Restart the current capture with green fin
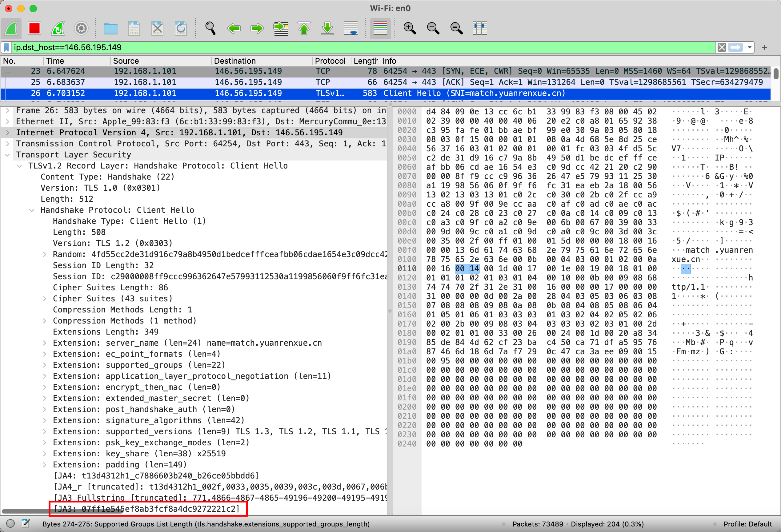 [58, 28]
